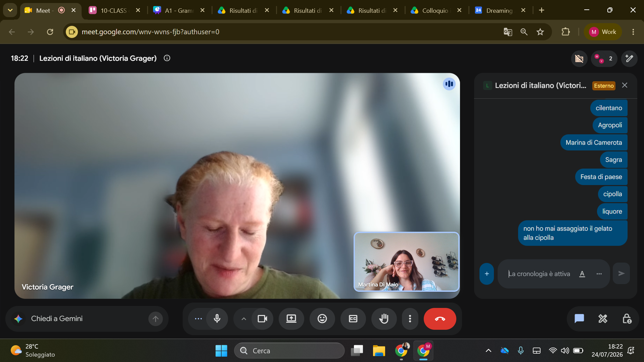
Task: Open more options three-dot menu
Action: tap(410, 319)
